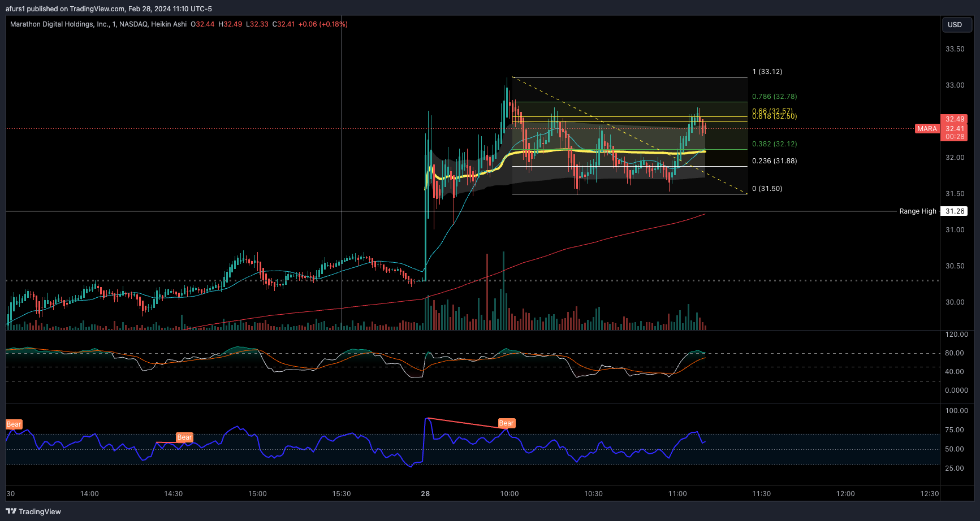Click the 14:00 time axis label
Image resolution: width=980 pixels, height=521 pixels.
point(89,494)
